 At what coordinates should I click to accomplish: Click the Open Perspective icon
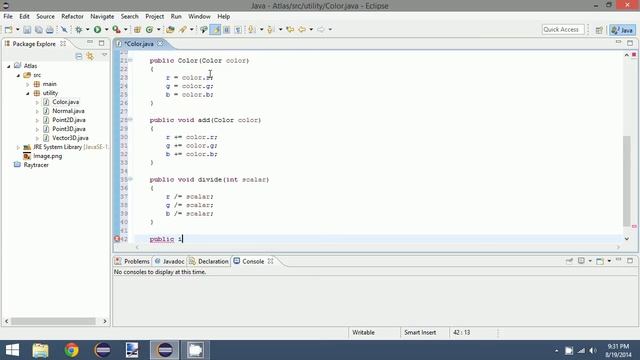[x=599, y=30]
